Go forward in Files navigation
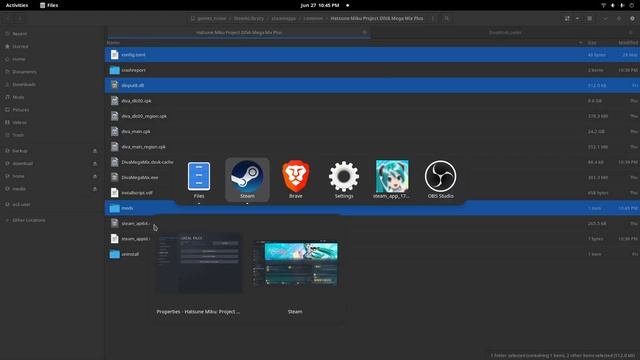This screenshot has height=360, width=640. 20,18
